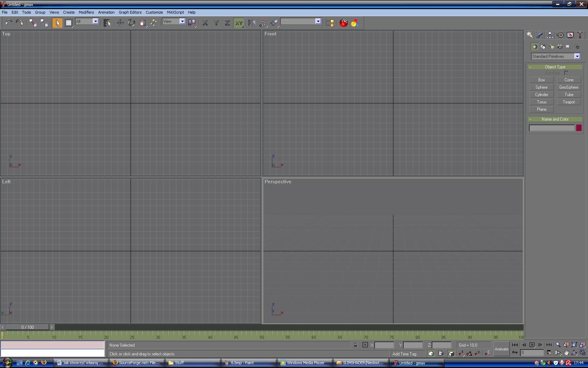
Task: Open the Modifiers menu
Action: pyautogui.click(x=86, y=12)
